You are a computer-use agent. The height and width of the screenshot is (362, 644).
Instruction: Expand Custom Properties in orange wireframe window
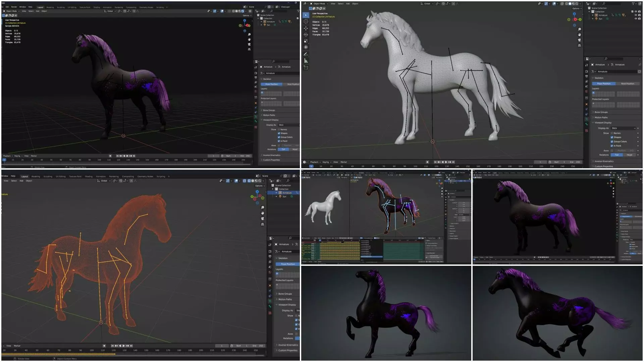288,350
